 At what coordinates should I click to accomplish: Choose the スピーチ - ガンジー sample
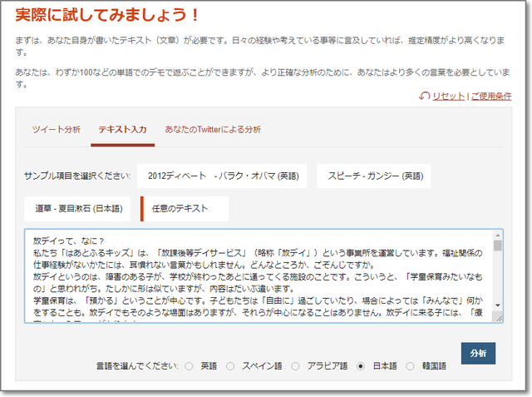(x=375, y=176)
